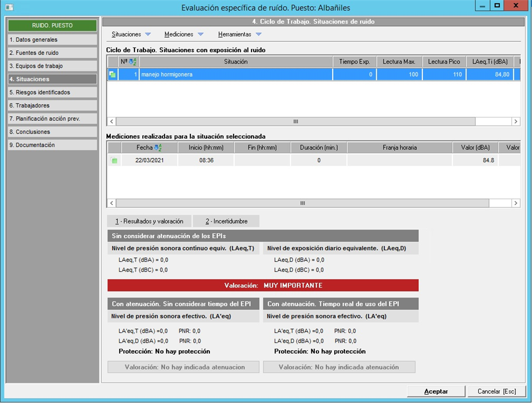
Task: Open 3. Equipos de trabajo section
Action: (x=52, y=66)
